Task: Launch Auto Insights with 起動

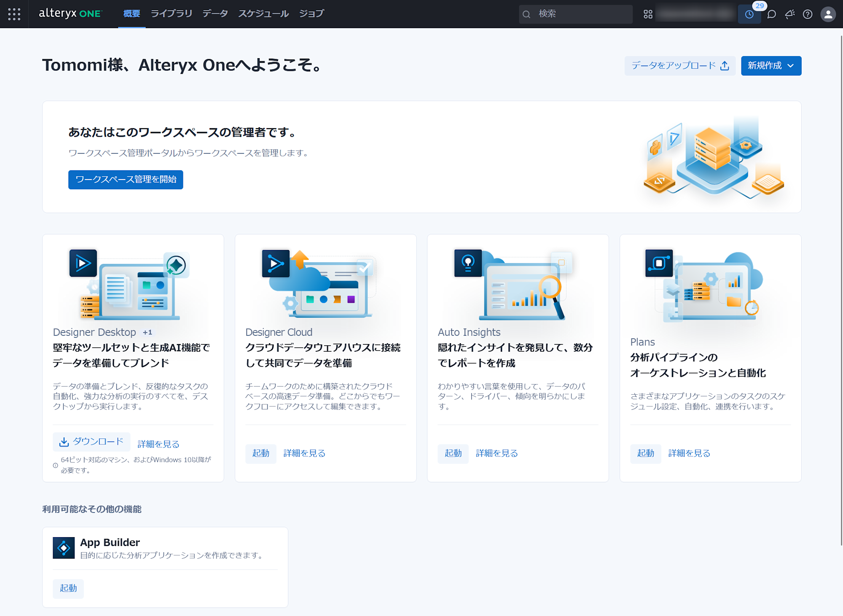Action: coord(453,454)
